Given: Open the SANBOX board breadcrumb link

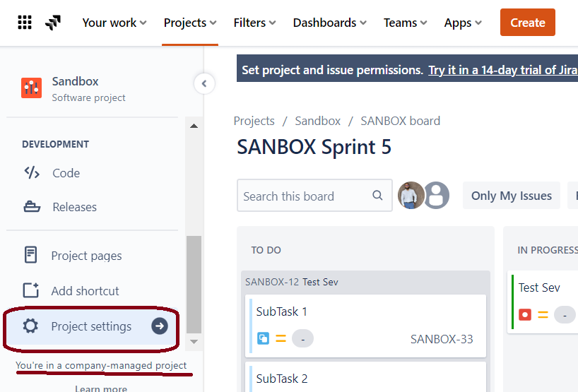Looking at the screenshot, I should [401, 121].
